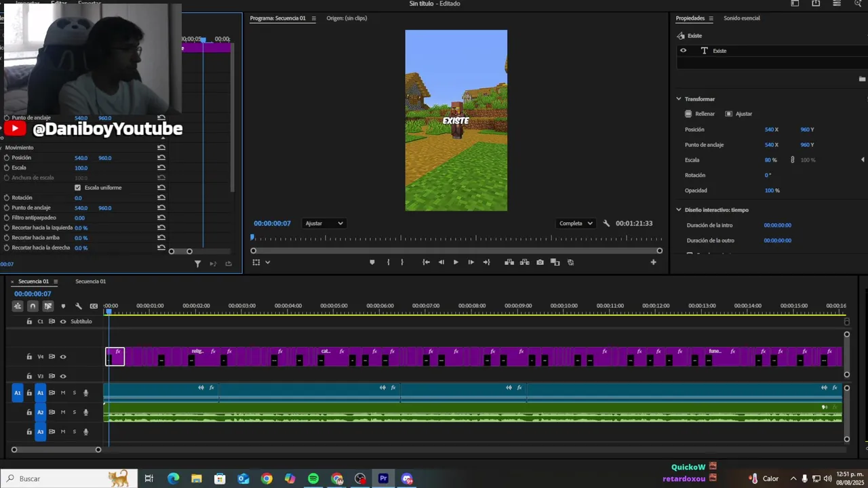The height and width of the screenshot is (488, 868).
Task: Click the Ajustar button in Transformar
Action: coord(738,114)
